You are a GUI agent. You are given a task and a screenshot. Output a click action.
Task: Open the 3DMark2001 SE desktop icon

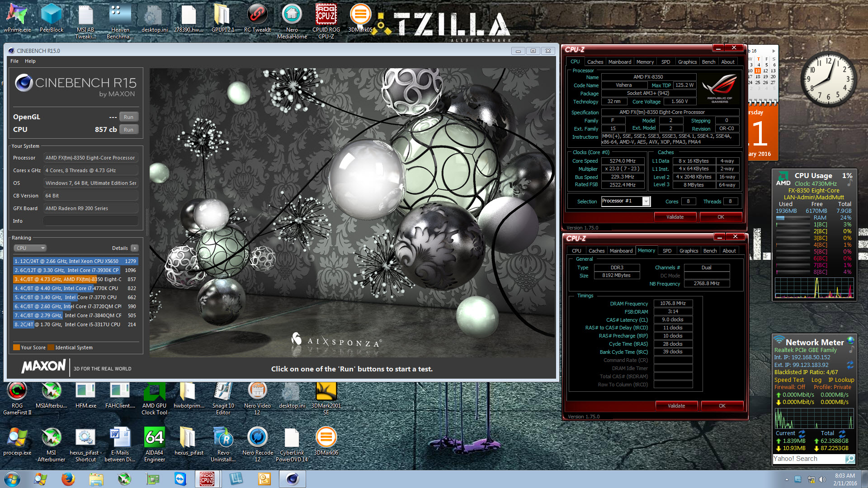pos(326,399)
